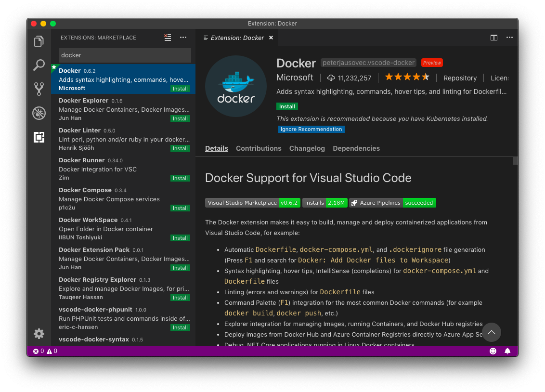Screen dimensions: 545x392
Task: Click the Azure Pipelines succeeded badge
Action: point(393,203)
